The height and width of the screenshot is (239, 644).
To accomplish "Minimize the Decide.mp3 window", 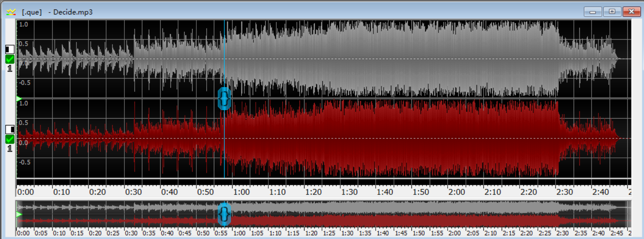I will coord(593,12).
